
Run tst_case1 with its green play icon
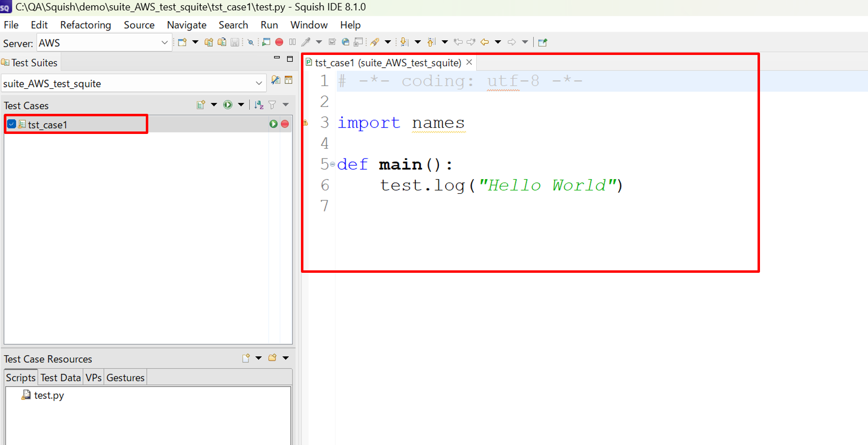pos(273,124)
